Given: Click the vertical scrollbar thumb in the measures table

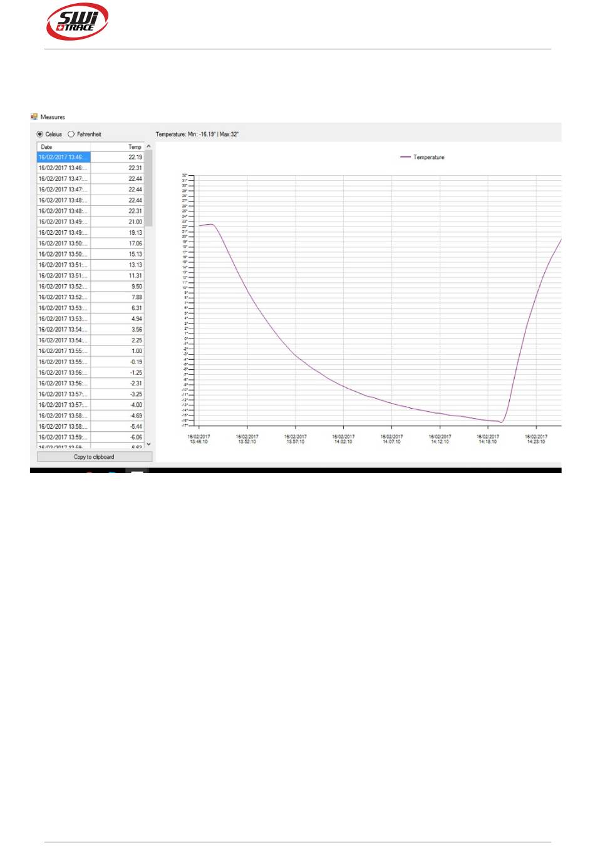Looking at the screenshot, I should click(x=148, y=188).
